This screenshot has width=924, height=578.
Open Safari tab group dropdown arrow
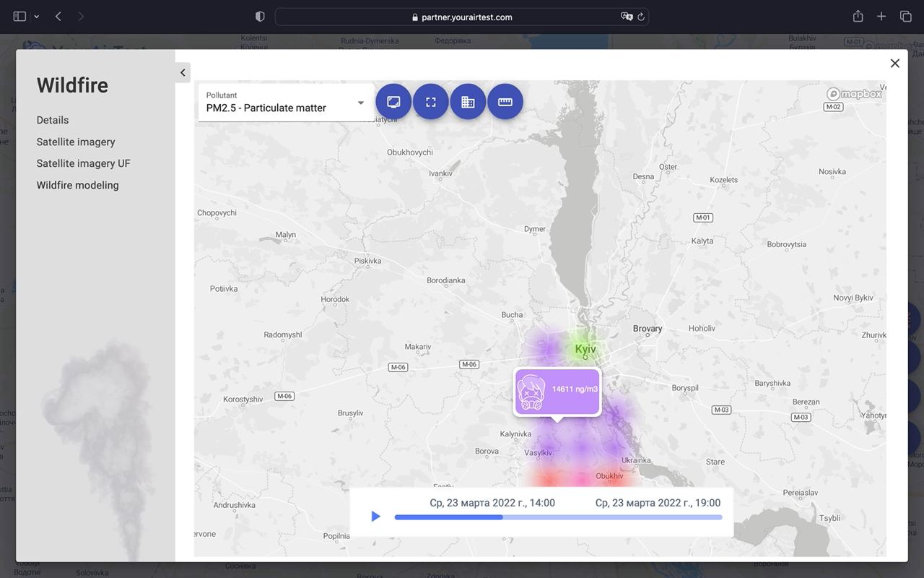tap(36, 17)
